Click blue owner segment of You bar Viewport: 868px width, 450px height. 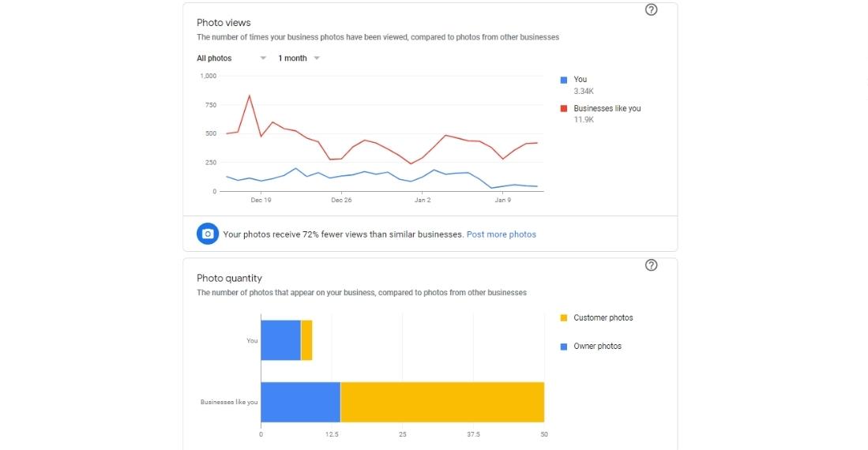(x=280, y=340)
